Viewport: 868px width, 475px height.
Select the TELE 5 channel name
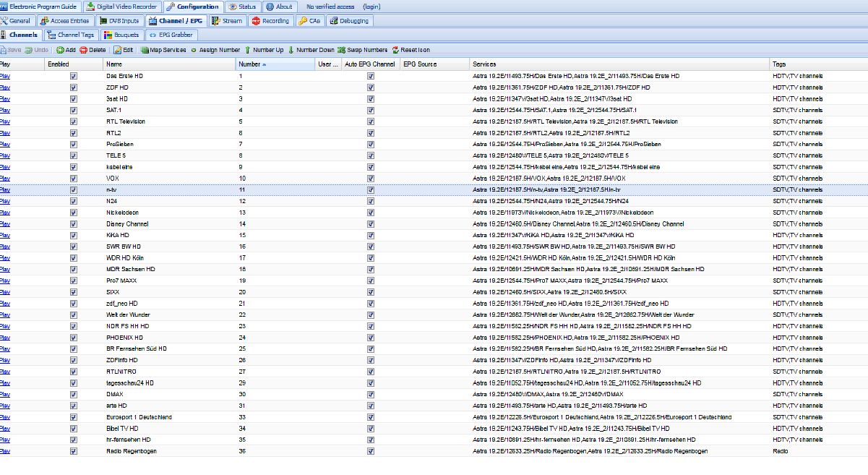click(x=116, y=155)
